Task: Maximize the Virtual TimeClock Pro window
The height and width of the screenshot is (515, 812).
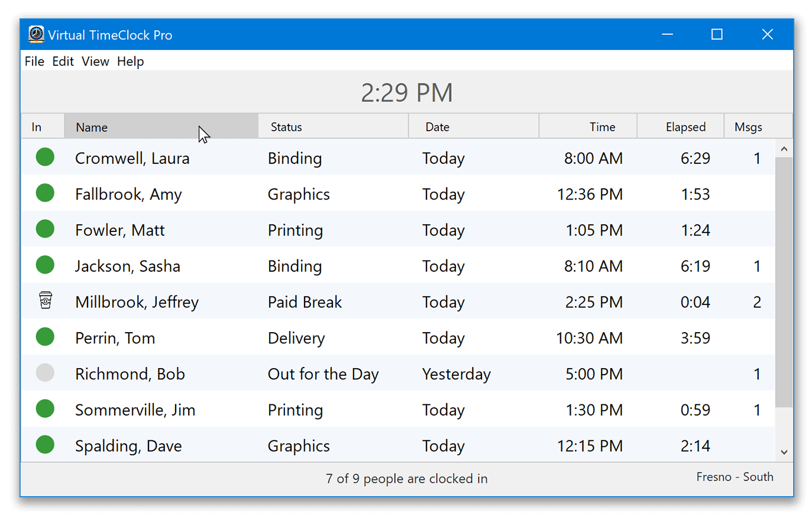Action: (717, 34)
